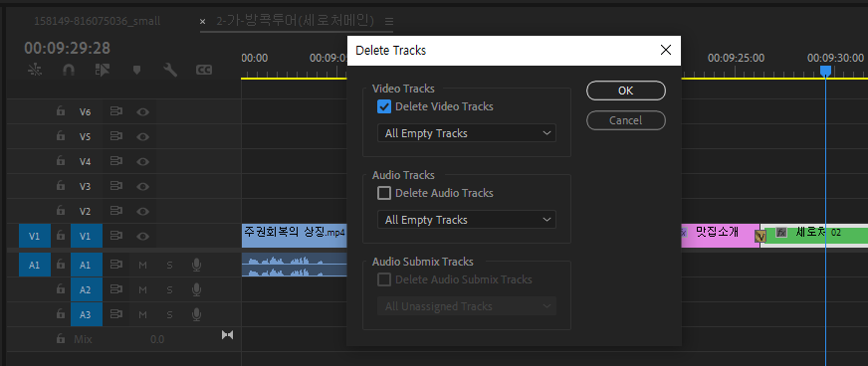The height and width of the screenshot is (366, 868).
Task: Toggle sync lock on V5
Action: coord(115,136)
